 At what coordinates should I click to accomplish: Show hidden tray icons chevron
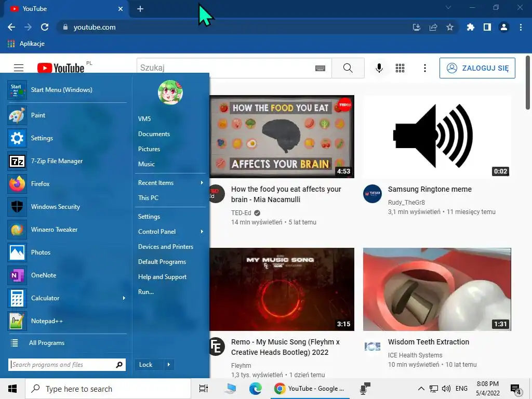(421, 389)
